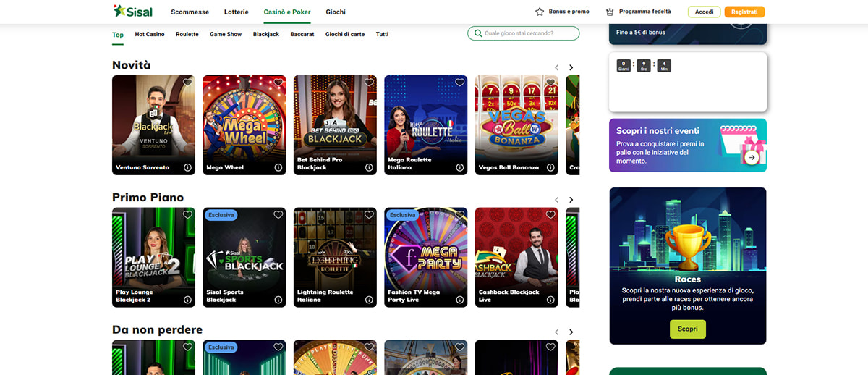Click the arrow on Scopri i nostri eventi banner
The height and width of the screenshot is (375, 868).
click(x=752, y=157)
